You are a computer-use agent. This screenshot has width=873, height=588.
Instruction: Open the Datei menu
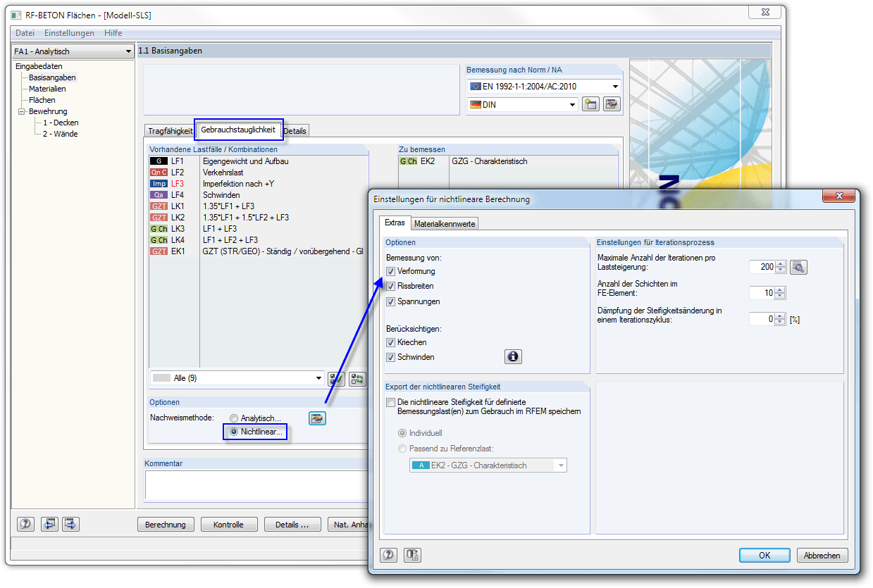(25, 33)
